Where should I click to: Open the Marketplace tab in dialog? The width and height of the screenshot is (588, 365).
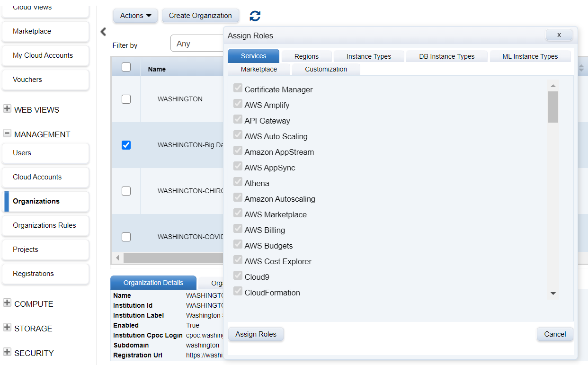tap(259, 69)
